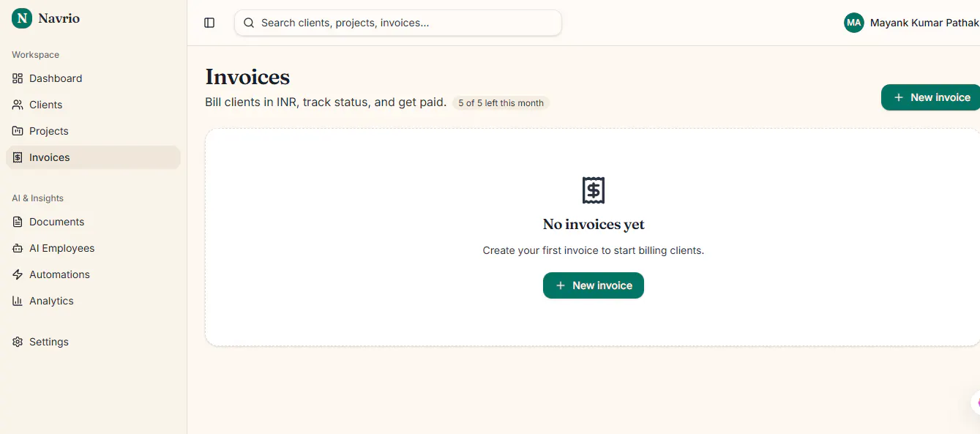This screenshot has width=980, height=434.
Task: Click the Clients people icon in sidebar
Action: point(18,105)
